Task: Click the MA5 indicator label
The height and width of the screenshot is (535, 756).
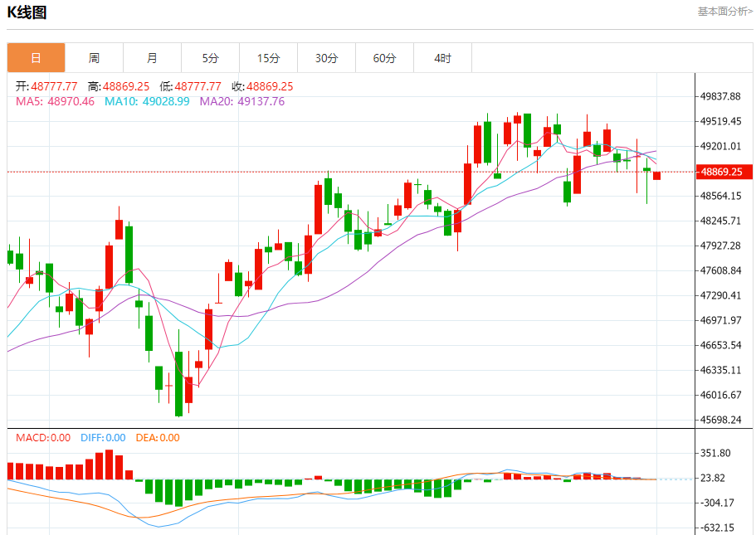Action: point(55,101)
